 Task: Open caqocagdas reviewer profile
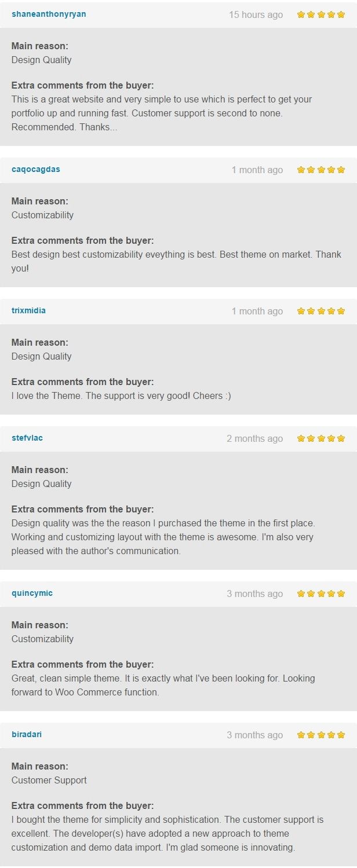pyautogui.click(x=36, y=169)
